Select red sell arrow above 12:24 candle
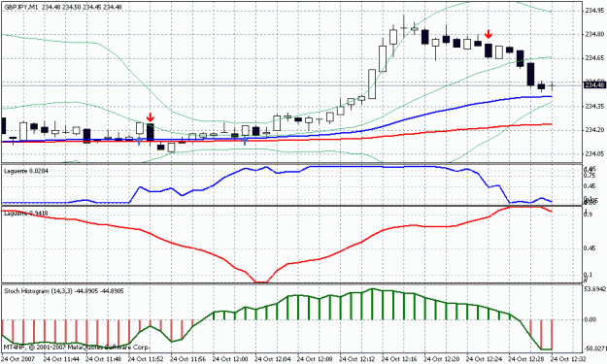Image resolution: width=607 pixels, height=364 pixels. (489, 34)
